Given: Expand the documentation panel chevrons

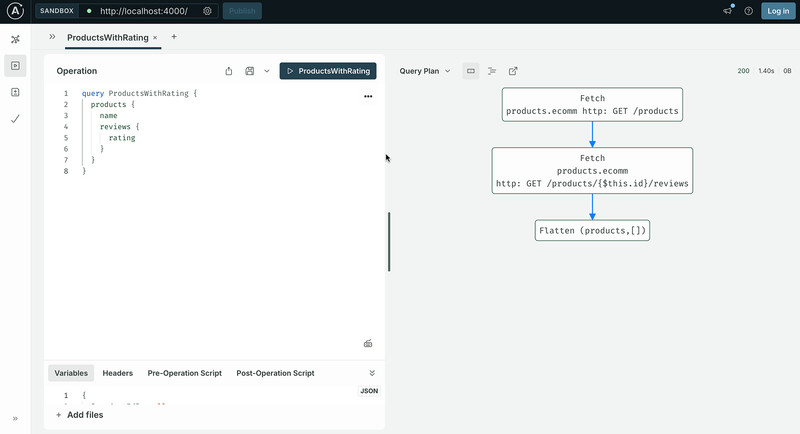Looking at the screenshot, I should 52,37.
